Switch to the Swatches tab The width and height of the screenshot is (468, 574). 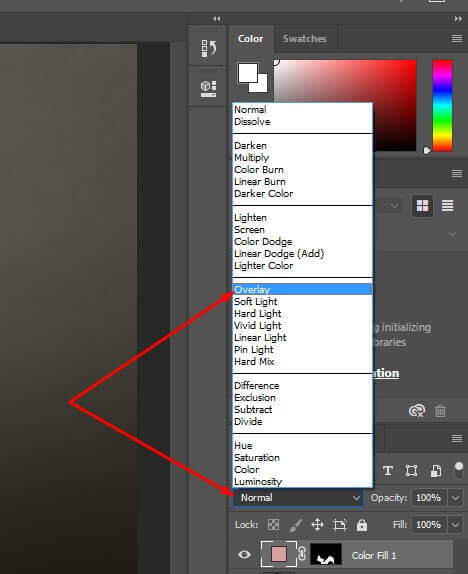[304, 38]
